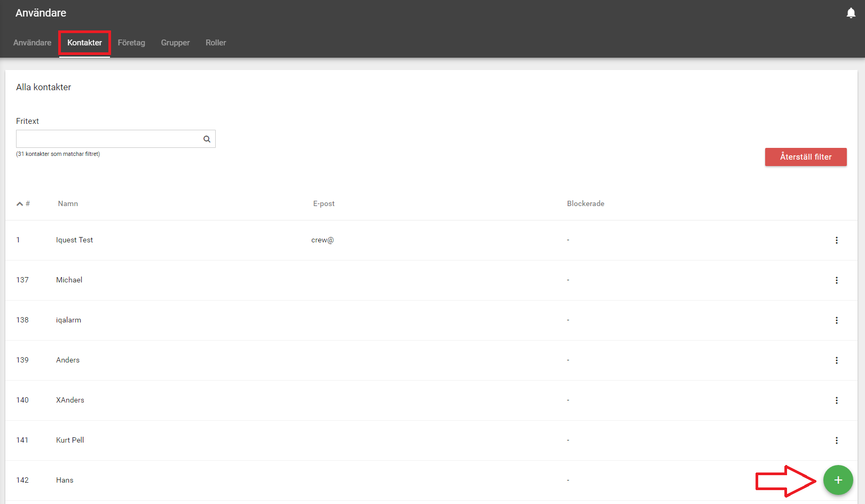Viewport: 865px width, 504px height.
Task: Click the email crew@ of Iquest Test
Action: [323, 240]
